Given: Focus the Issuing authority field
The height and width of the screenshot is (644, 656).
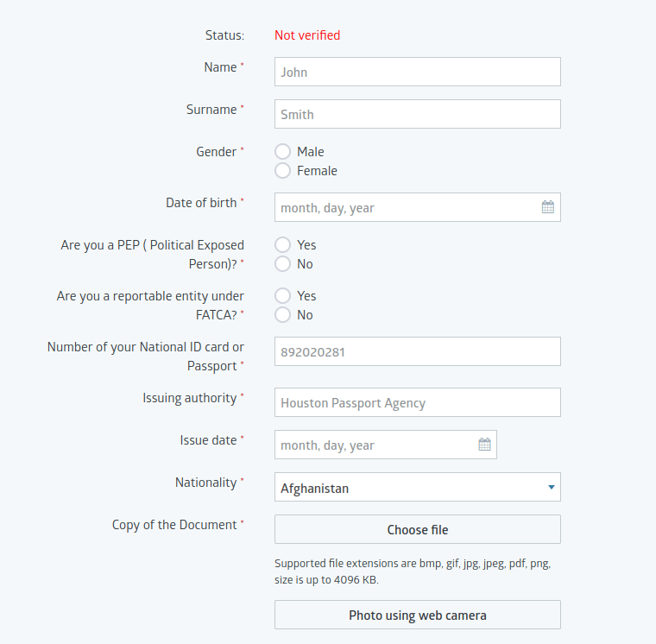Looking at the screenshot, I should [x=417, y=402].
